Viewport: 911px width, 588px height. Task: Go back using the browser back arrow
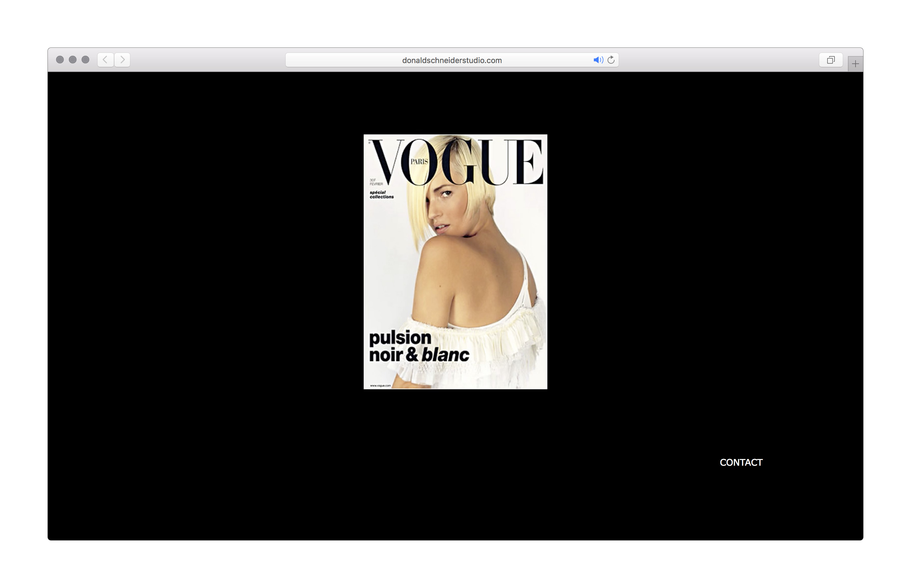click(x=106, y=60)
